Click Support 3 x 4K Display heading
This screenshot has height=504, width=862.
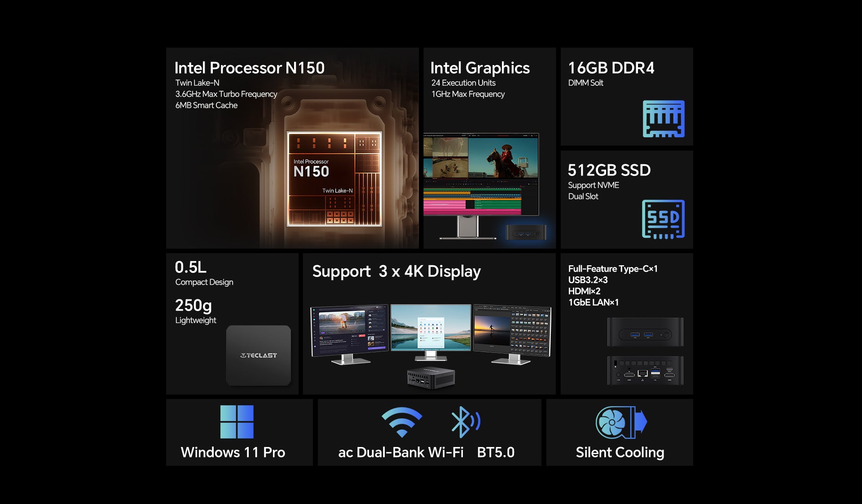[396, 271]
